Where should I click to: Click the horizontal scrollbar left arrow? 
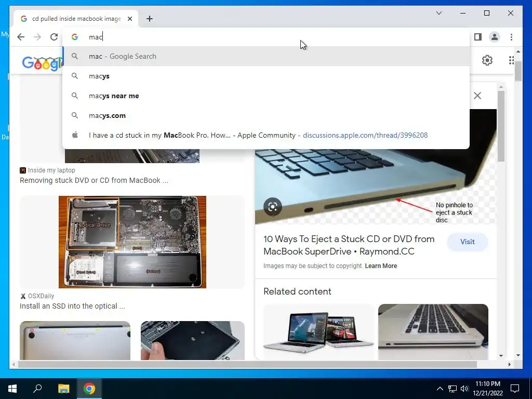click(x=13, y=364)
